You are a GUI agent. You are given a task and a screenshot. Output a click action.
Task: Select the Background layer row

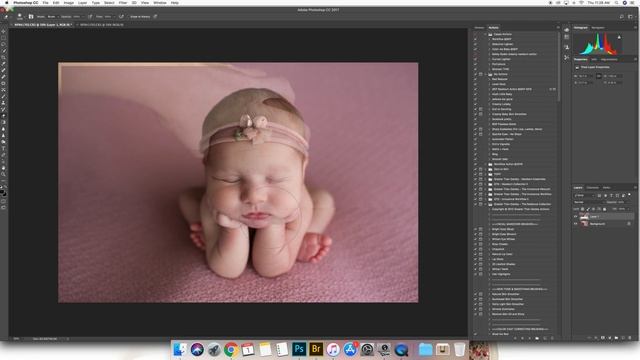point(603,224)
